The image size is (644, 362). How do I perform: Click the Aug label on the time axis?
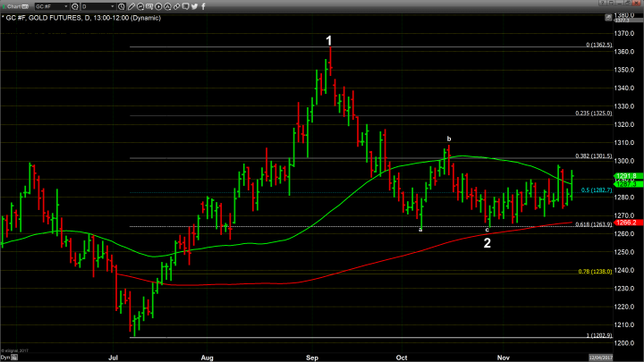pos(207,358)
